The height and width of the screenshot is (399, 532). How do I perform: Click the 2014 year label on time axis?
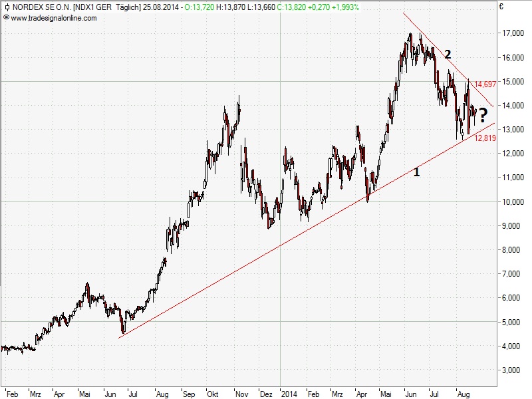click(x=289, y=394)
